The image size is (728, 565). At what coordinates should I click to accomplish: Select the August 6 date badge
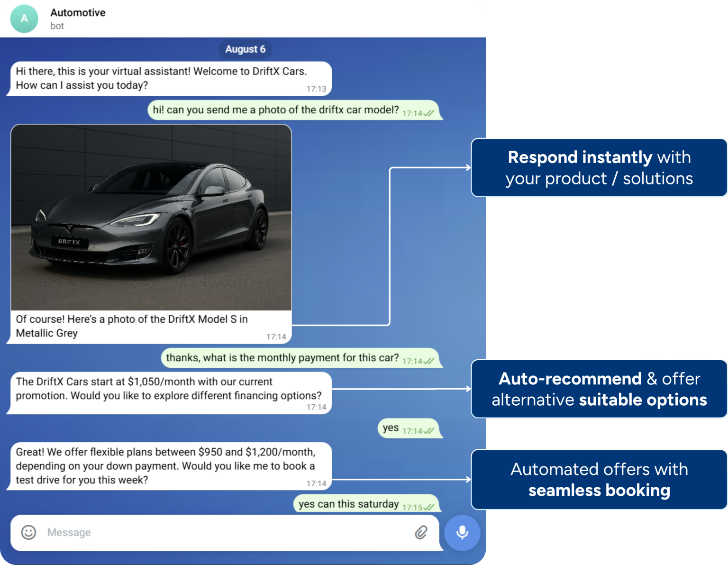245,49
